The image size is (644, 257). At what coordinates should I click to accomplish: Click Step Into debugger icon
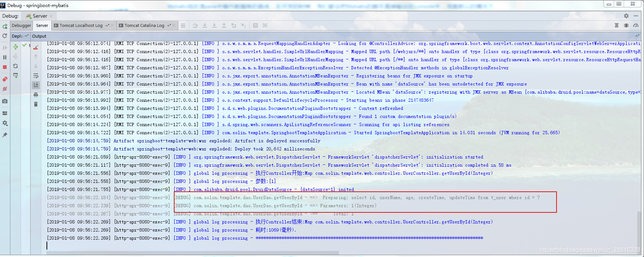(205, 25)
